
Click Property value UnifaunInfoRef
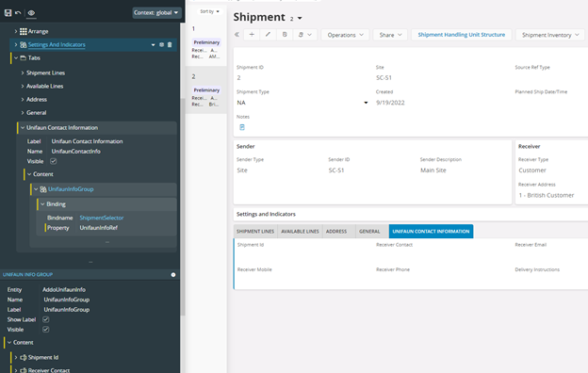(99, 228)
